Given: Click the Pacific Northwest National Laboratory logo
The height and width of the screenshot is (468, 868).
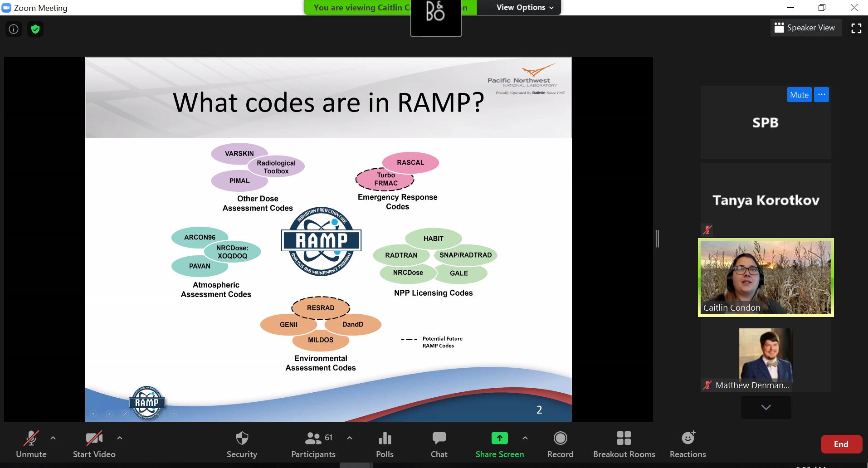Looking at the screenshot, I should (526, 79).
